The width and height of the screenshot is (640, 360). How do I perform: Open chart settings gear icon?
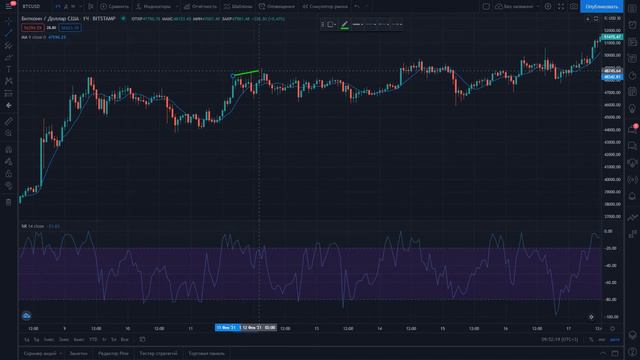tap(548, 6)
